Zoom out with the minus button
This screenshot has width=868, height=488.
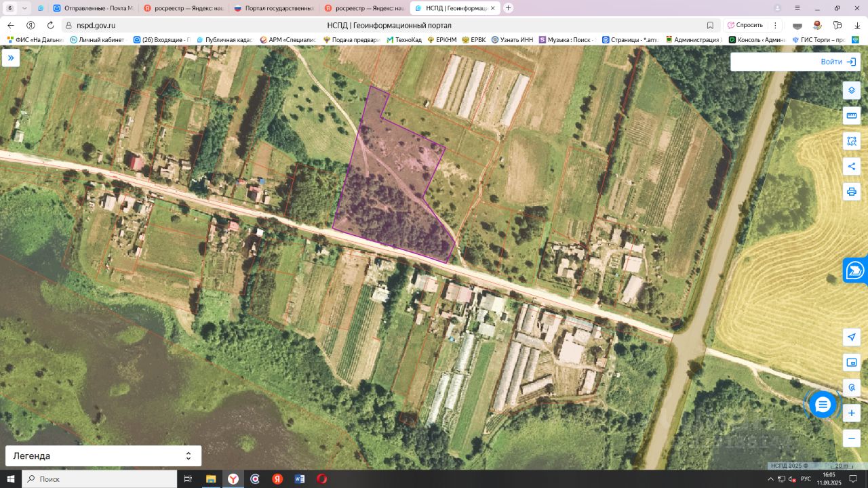pyautogui.click(x=852, y=438)
